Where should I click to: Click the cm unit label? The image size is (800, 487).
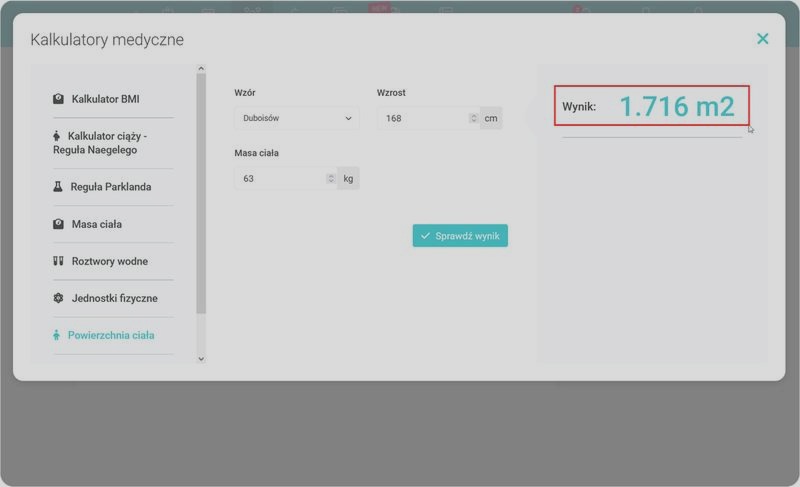491,118
